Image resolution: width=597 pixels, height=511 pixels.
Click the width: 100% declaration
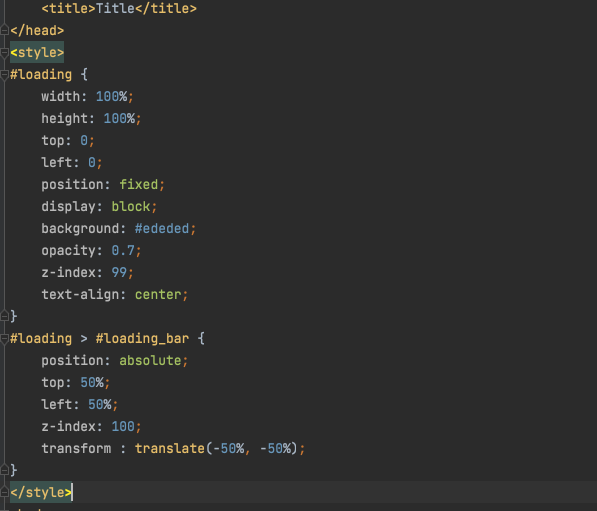tap(87, 96)
